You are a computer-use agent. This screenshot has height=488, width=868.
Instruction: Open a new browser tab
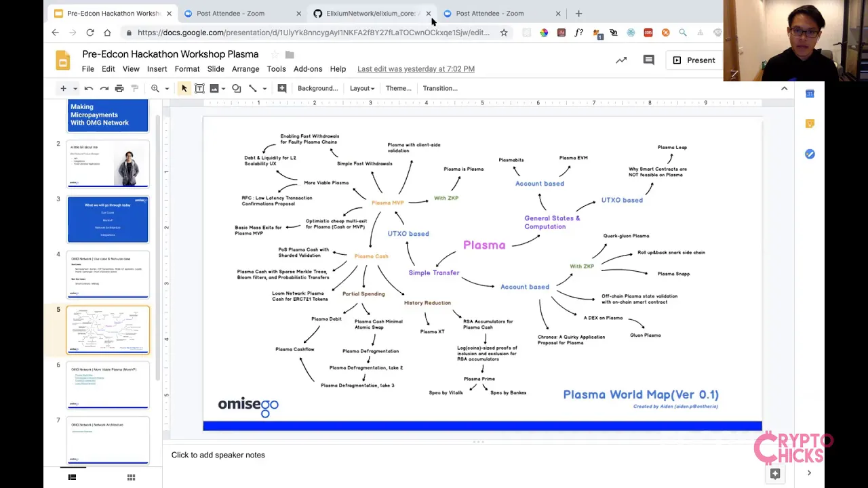point(578,14)
